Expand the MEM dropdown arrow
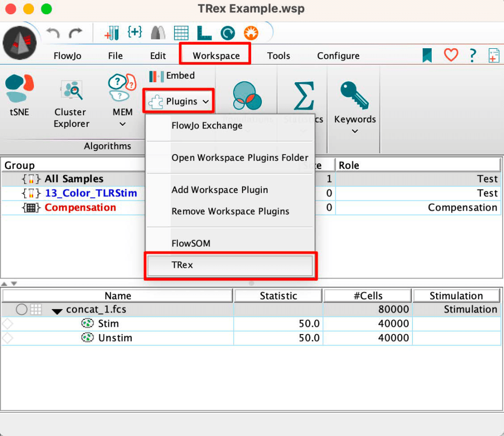The width and height of the screenshot is (504, 436). point(123,125)
